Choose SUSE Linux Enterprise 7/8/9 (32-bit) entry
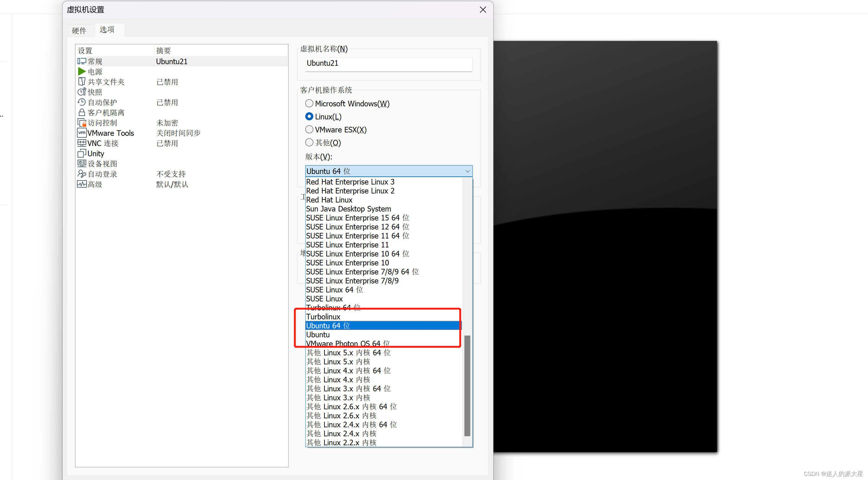 384,281
